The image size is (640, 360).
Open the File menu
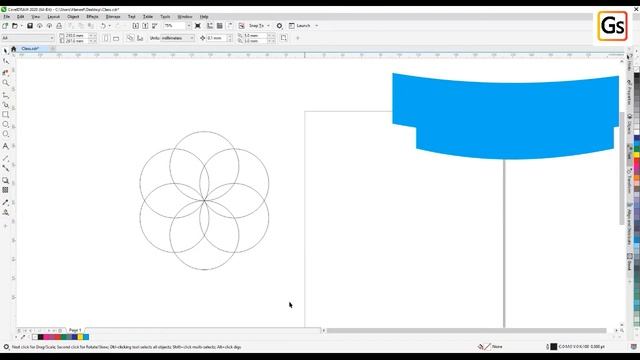coord(7,17)
